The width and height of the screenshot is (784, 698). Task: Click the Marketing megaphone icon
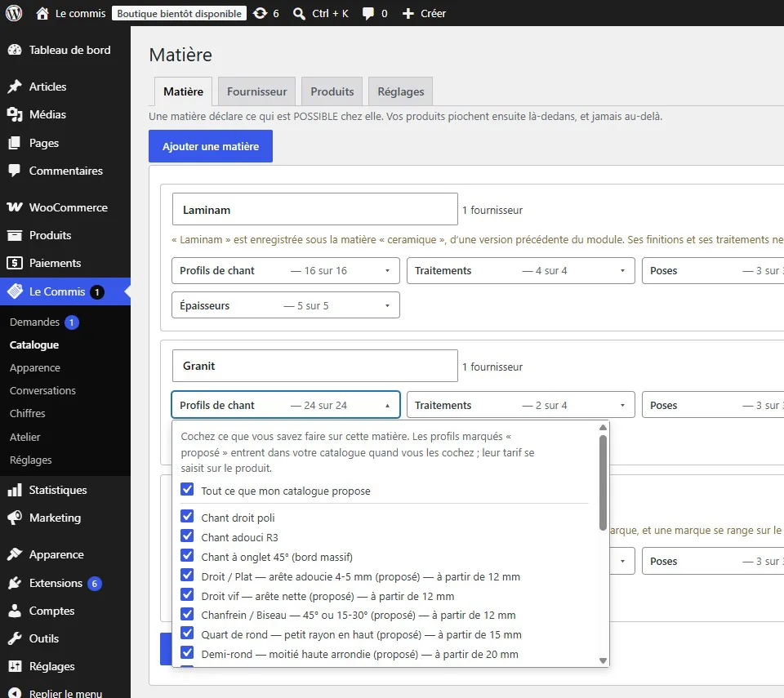15,518
